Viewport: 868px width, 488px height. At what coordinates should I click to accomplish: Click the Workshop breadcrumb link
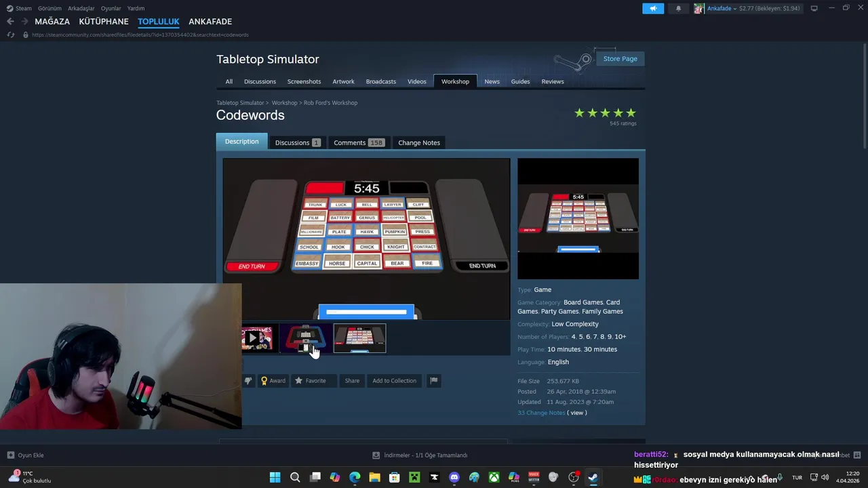[285, 103]
